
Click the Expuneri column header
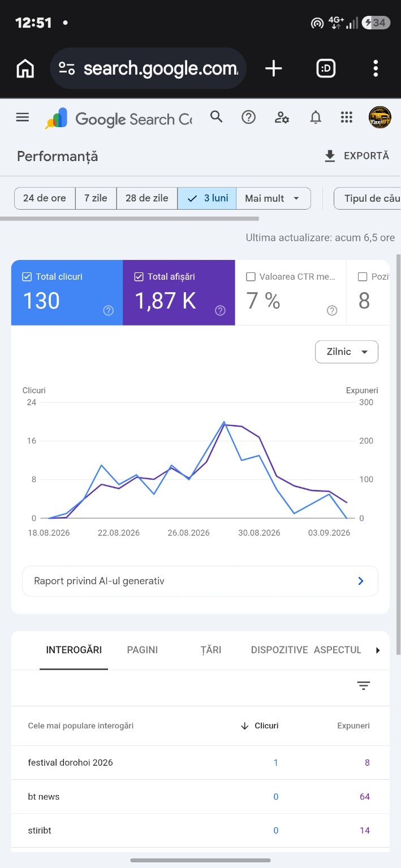(x=353, y=726)
